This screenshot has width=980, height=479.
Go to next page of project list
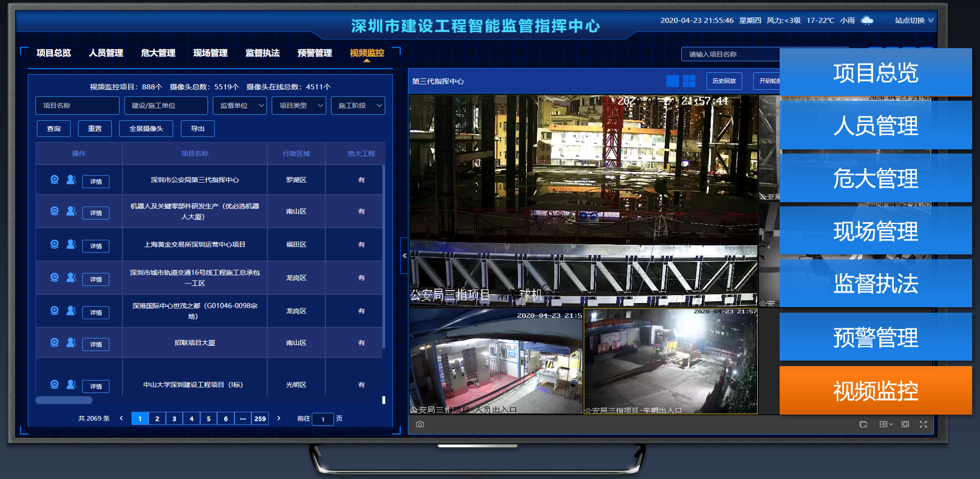point(279,418)
